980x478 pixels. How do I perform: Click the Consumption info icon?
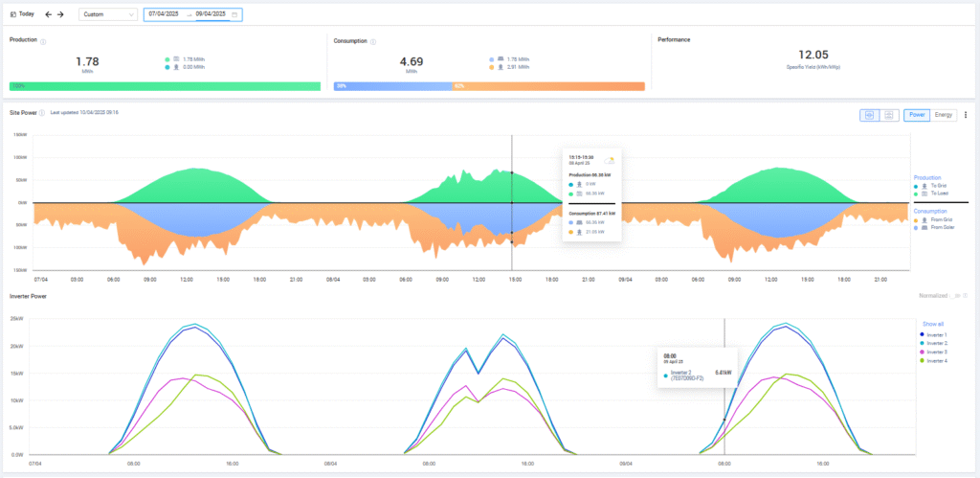pyautogui.click(x=373, y=42)
